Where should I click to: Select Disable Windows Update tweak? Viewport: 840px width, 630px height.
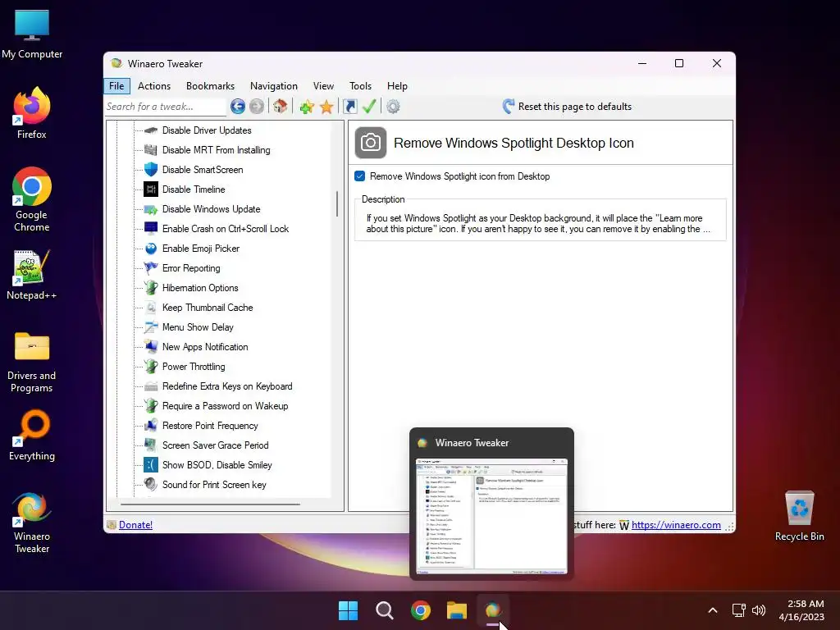[211, 209]
